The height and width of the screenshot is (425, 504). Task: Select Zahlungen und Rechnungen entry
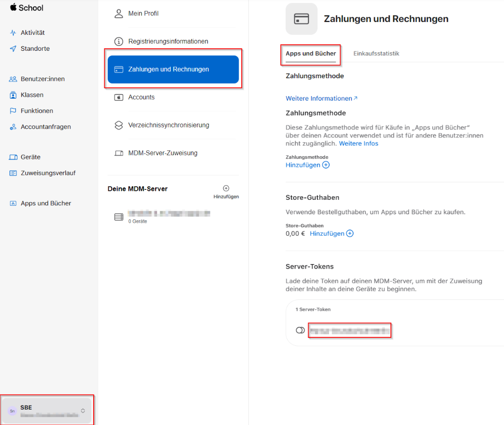pyautogui.click(x=173, y=69)
